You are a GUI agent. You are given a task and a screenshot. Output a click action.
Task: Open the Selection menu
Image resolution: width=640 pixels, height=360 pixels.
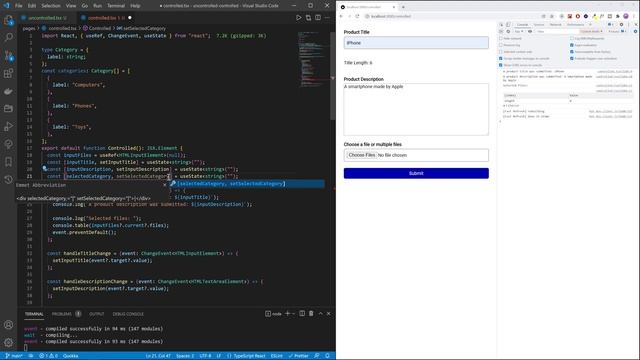(51, 6)
